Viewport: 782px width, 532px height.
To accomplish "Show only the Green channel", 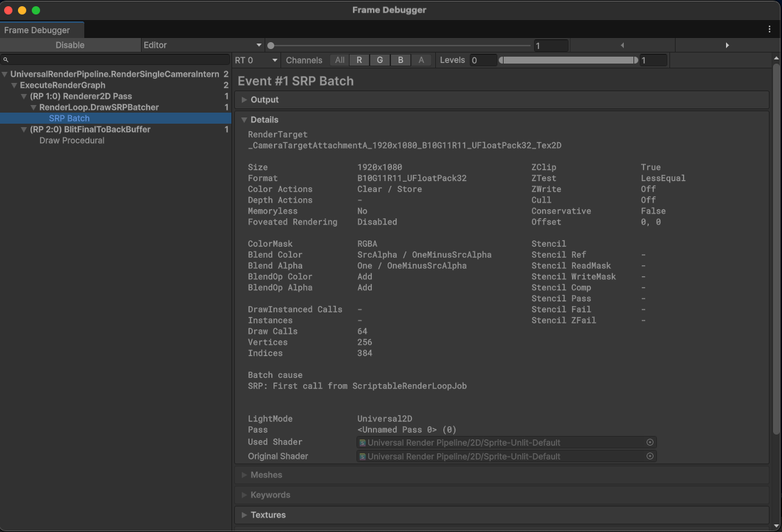I will 380,60.
